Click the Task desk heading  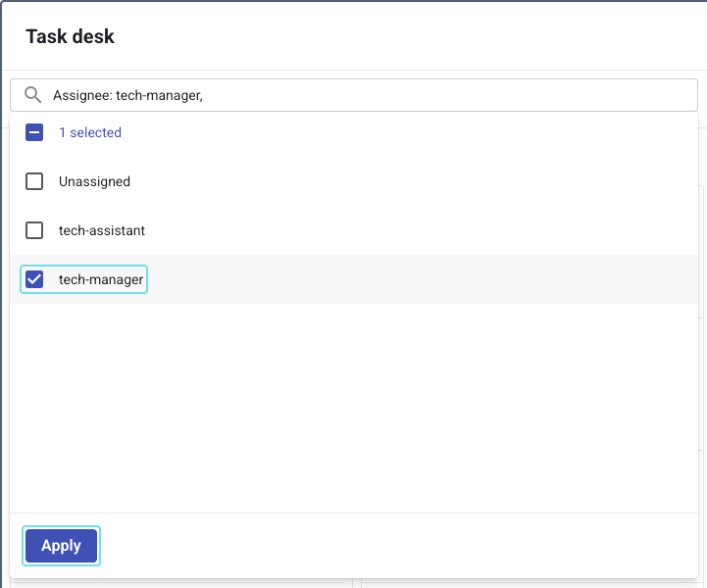[x=70, y=37]
